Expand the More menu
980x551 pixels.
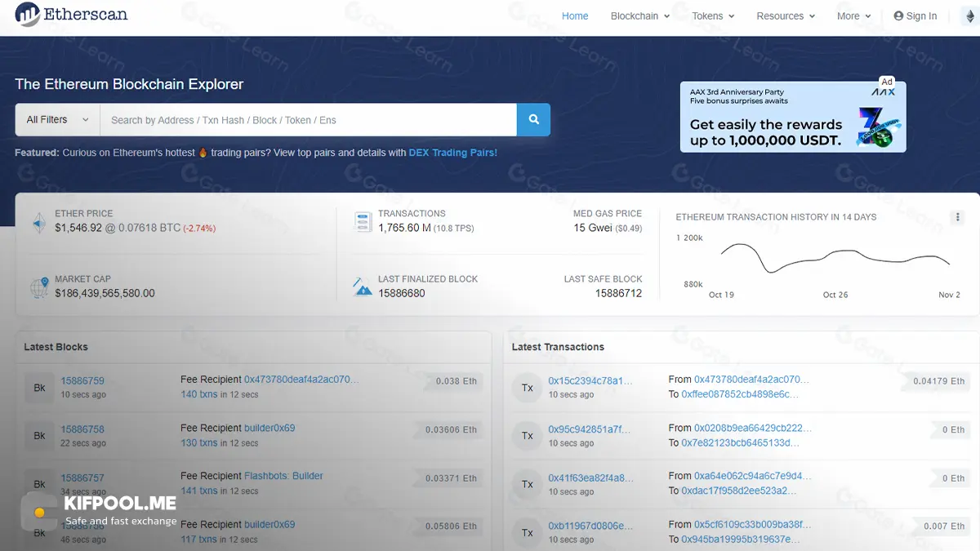pos(853,16)
